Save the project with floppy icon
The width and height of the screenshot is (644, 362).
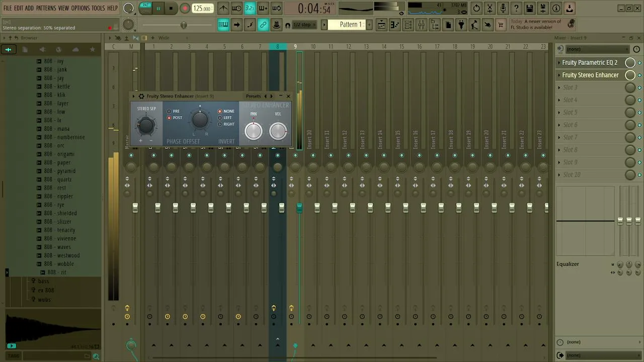pyautogui.click(x=530, y=8)
